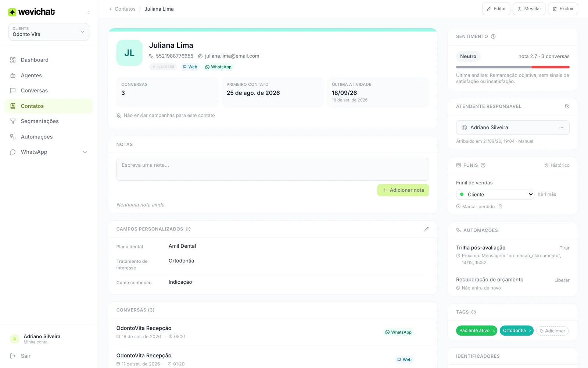Open the Sentimento help icon
The width and height of the screenshot is (588, 368).
[x=493, y=36]
